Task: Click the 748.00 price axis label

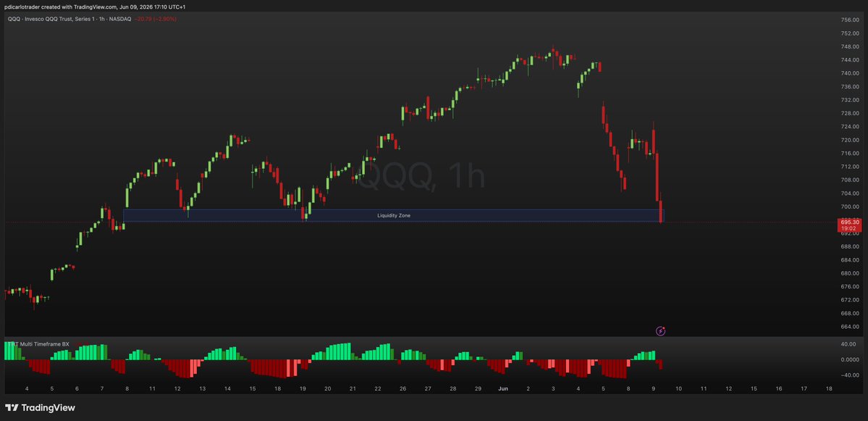Action: click(849, 46)
